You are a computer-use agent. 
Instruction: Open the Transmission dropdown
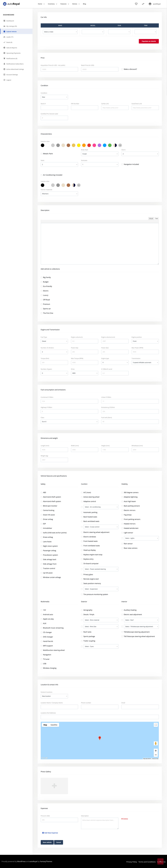pos(145,363)
